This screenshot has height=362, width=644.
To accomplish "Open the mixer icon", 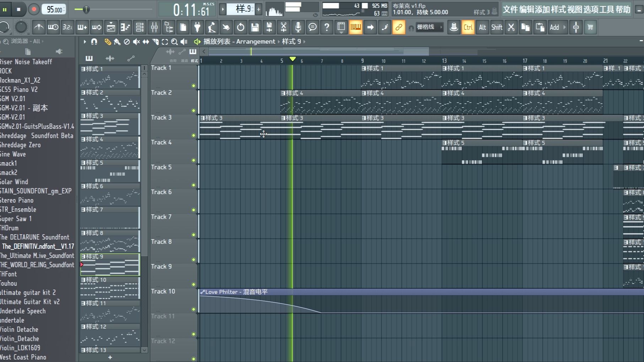I will pos(154,27).
